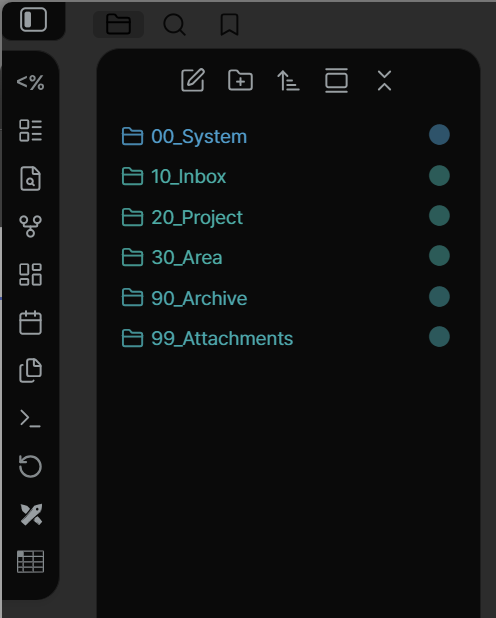Switch to the Search tab
Image resolution: width=496 pixels, height=618 pixels.
174,24
